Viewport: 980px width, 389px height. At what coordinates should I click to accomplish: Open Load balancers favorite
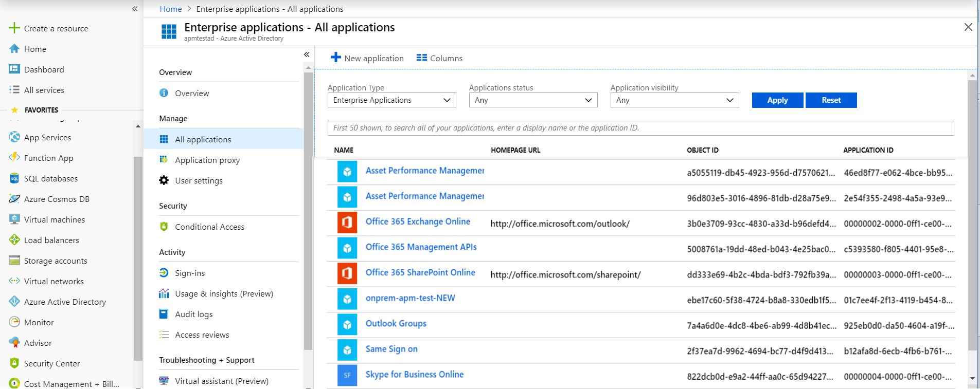coord(51,240)
